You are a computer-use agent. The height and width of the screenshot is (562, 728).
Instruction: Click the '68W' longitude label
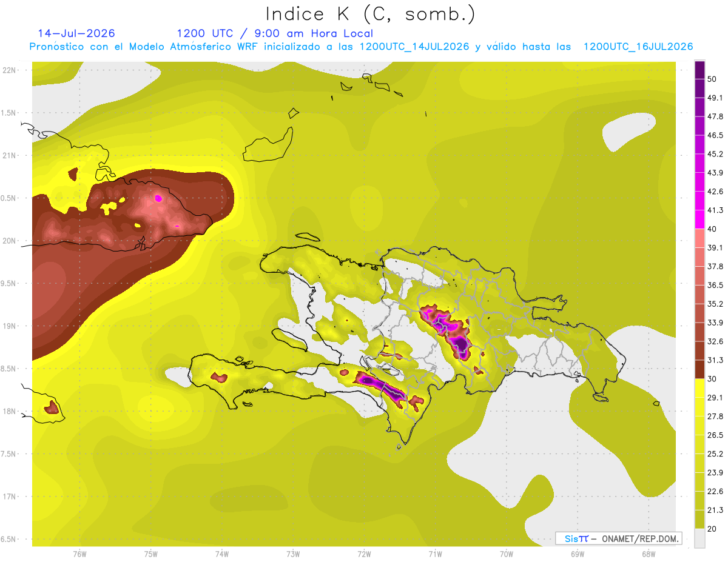pos(649,554)
